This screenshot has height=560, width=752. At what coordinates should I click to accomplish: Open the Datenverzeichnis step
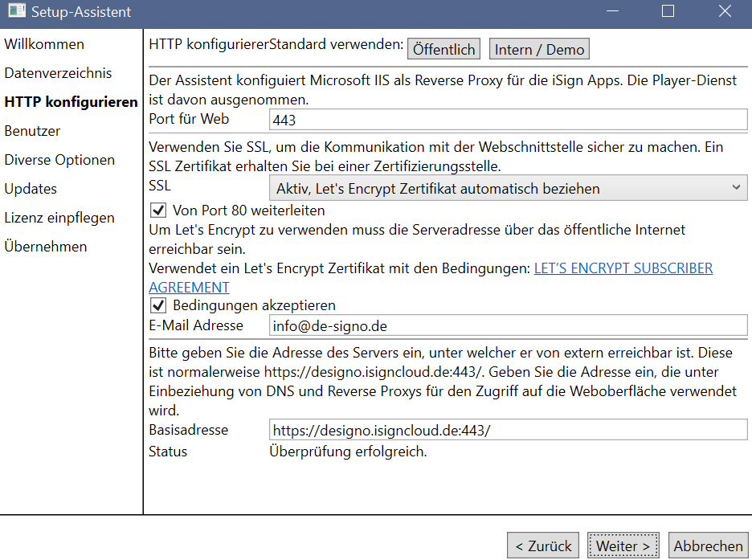[58, 73]
